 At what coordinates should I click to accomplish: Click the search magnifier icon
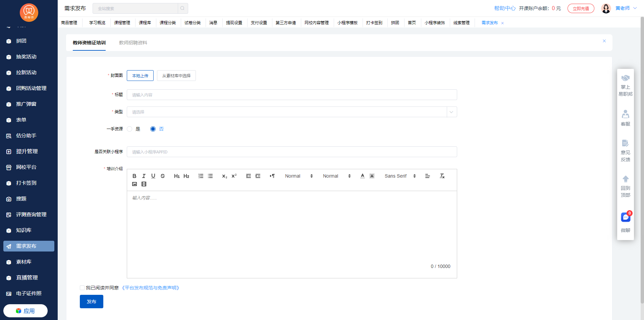tap(182, 8)
